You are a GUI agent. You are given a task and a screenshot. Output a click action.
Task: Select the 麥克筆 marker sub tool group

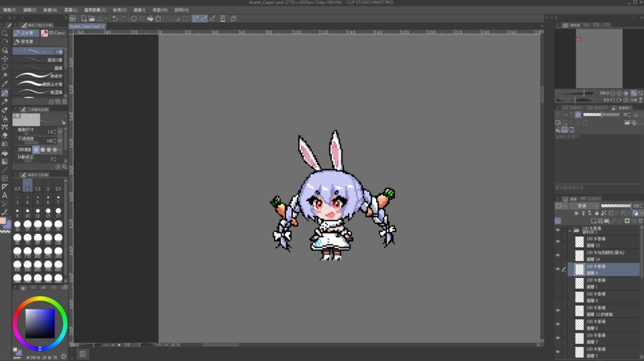(25, 42)
